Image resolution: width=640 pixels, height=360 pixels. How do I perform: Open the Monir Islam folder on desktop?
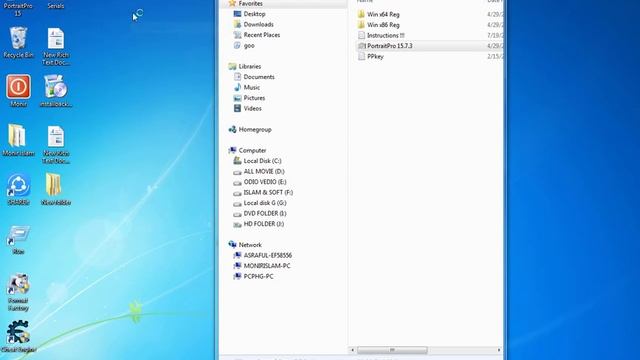[18, 140]
